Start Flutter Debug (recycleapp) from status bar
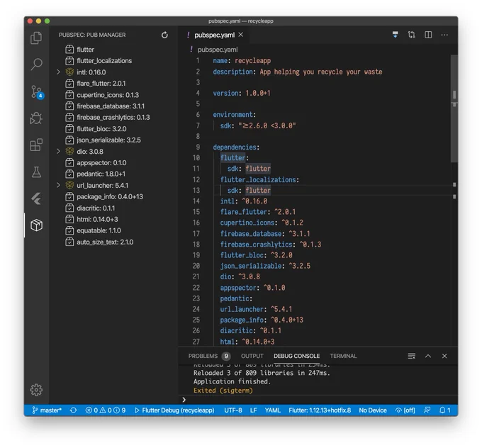The image size is (482, 448). click(x=174, y=410)
